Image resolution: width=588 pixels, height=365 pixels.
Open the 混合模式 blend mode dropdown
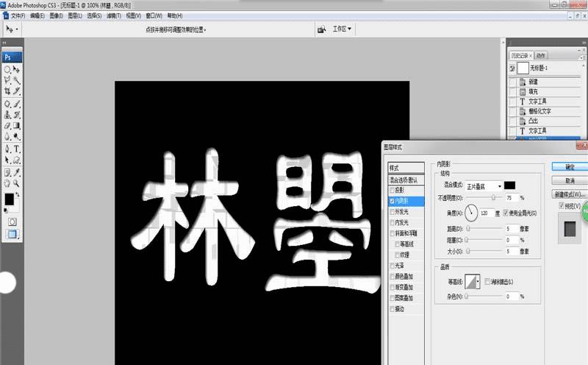[x=484, y=186]
